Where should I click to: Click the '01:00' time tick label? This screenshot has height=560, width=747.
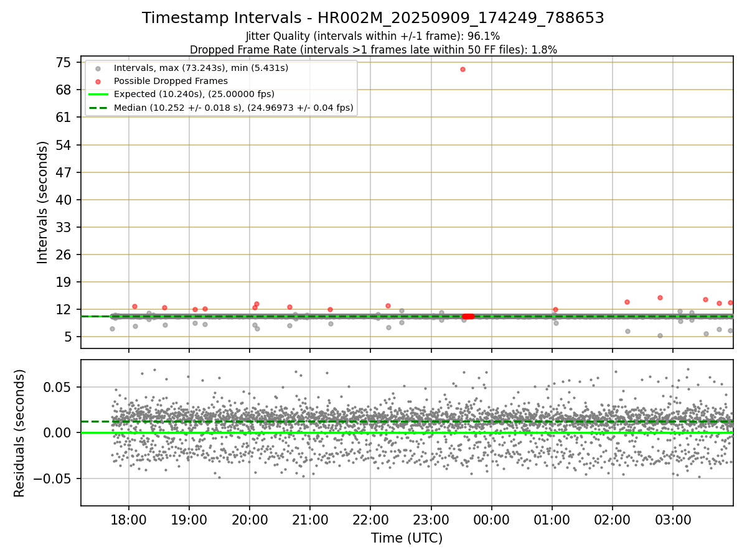552,520
